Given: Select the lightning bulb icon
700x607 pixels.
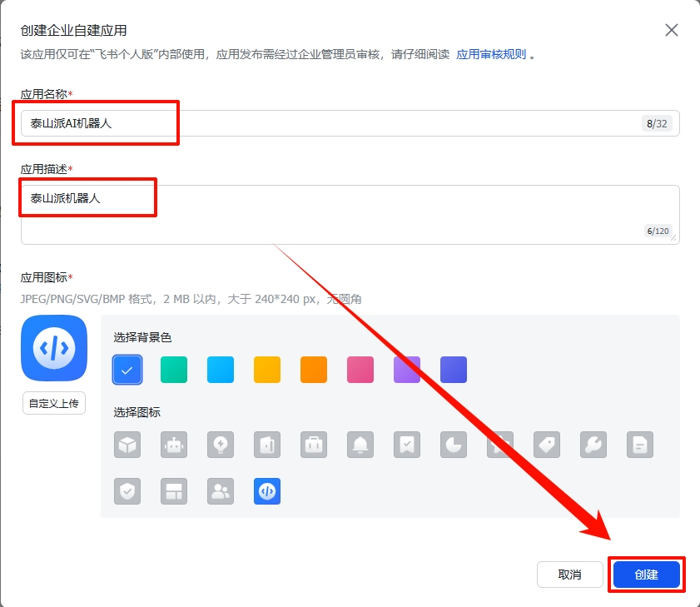Looking at the screenshot, I should click(221, 445).
